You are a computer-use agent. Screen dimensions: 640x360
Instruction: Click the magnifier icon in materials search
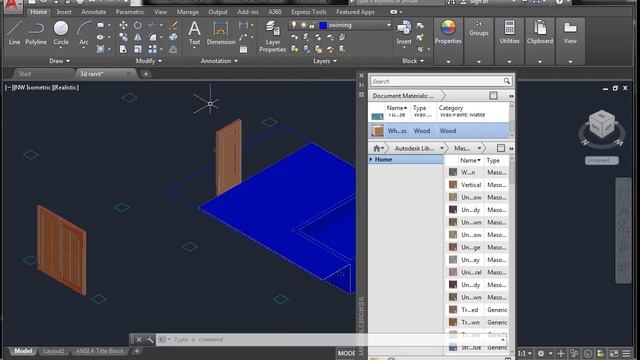507,81
